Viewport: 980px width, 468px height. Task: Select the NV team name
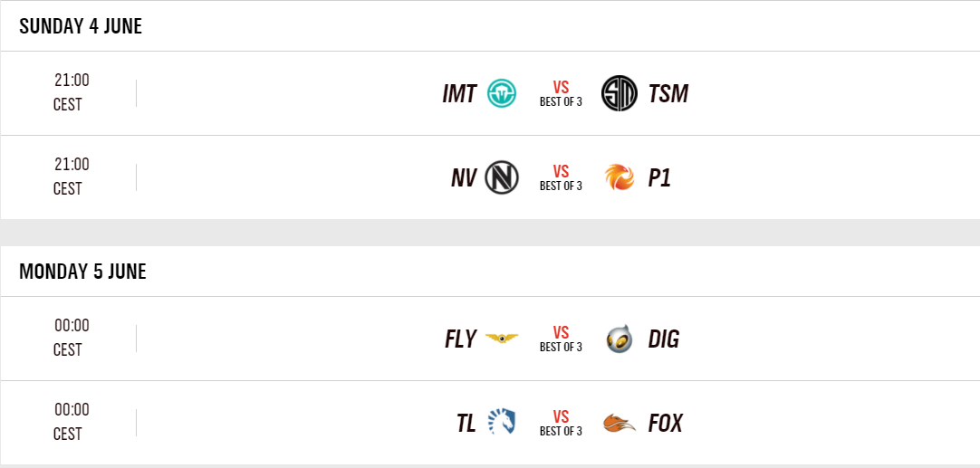tap(464, 177)
